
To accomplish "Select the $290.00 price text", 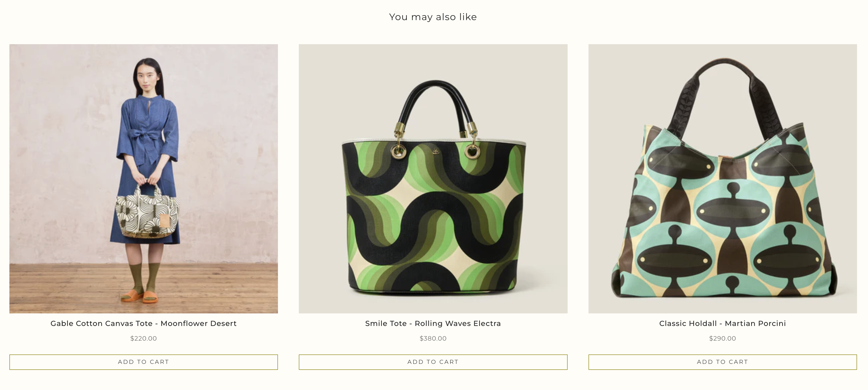I will tap(722, 339).
